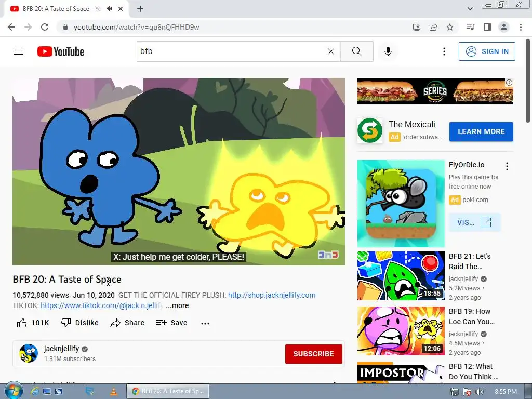This screenshot has width=532, height=399.
Task: Open the system tray volume icon
Action: tap(480, 392)
